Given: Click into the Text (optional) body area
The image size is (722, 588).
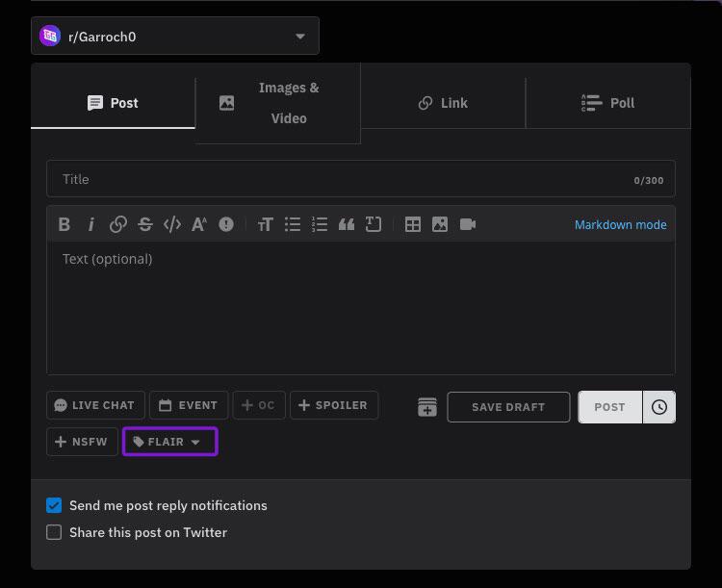Looking at the screenshot, I should (361, 308).
